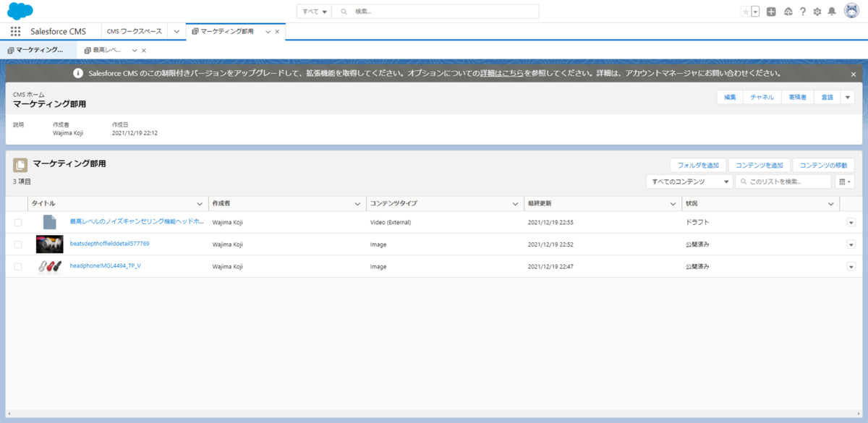Screen dimensions: 868x423
Task: Open row actions for the ドラフト item
Action: pyautogui.click(x=851, y=223)
